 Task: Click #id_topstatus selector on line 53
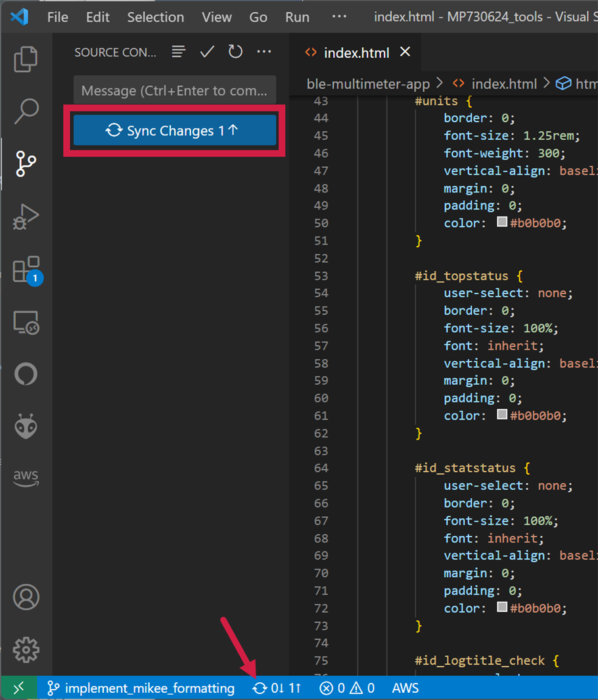[461, 276]
